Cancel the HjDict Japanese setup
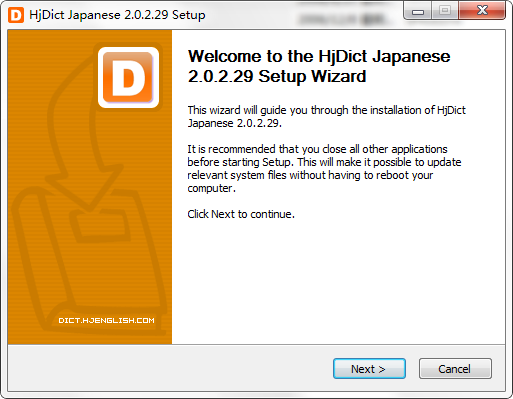 click(455, 369)
